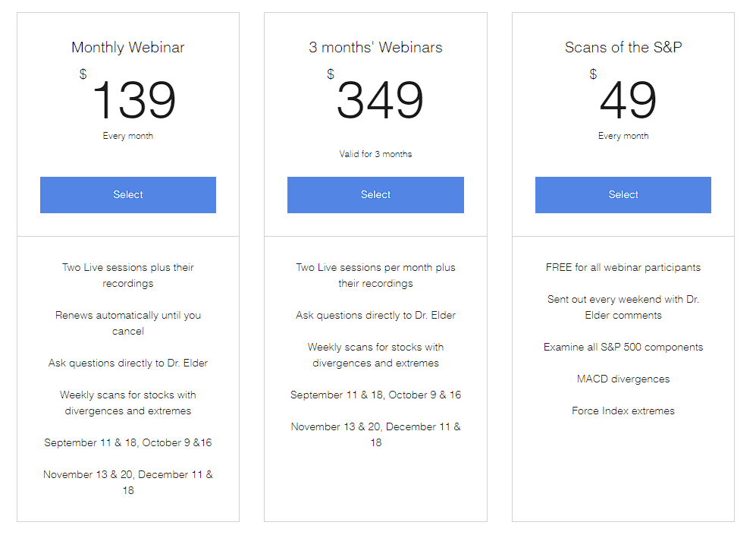The height and width of the screenshot is (538, 756).
Task: Select the Scans of the S&P plan
Action: [623, 195]
